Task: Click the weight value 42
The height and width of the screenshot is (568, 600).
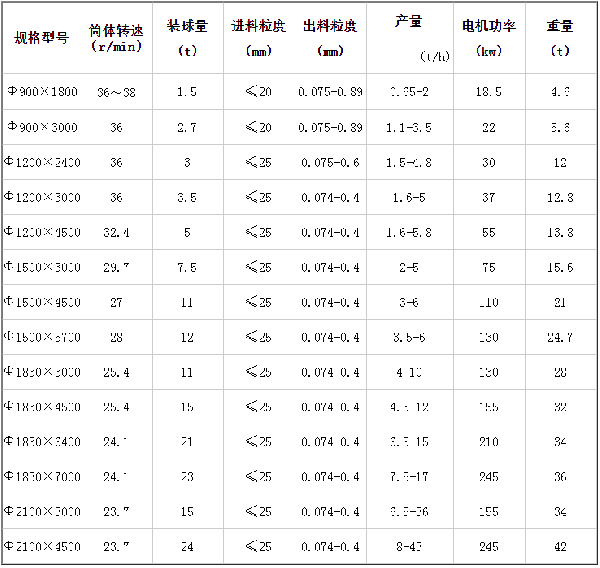Action: click(x=560, y=546)
